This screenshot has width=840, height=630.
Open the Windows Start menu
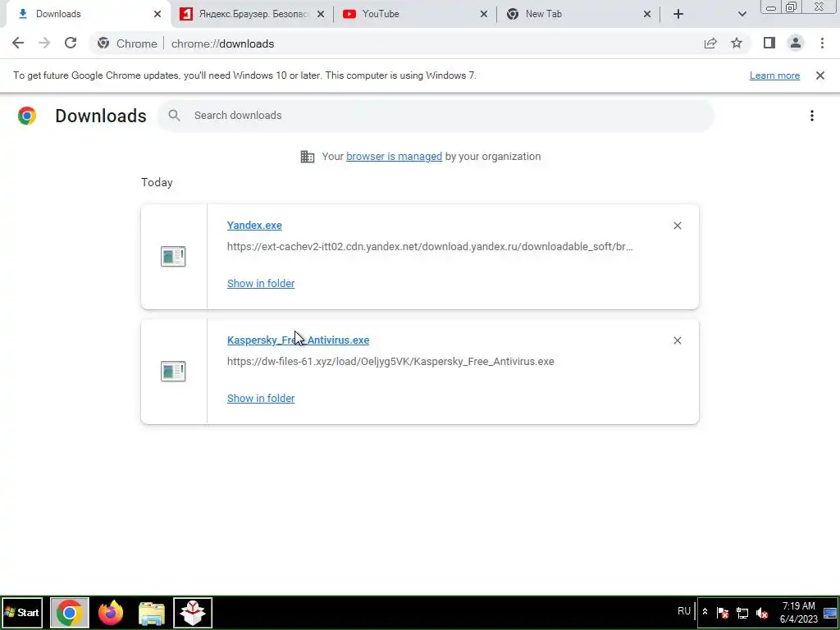click(x=22, y=612)
